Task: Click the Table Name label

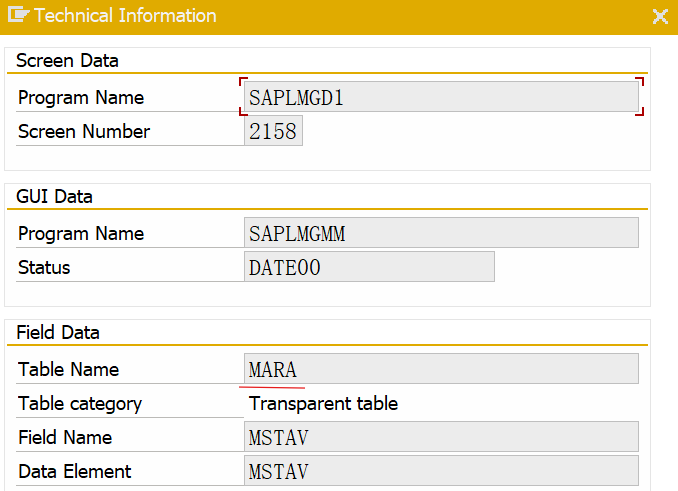Action: pyautogui.click(x=68, y=369)
